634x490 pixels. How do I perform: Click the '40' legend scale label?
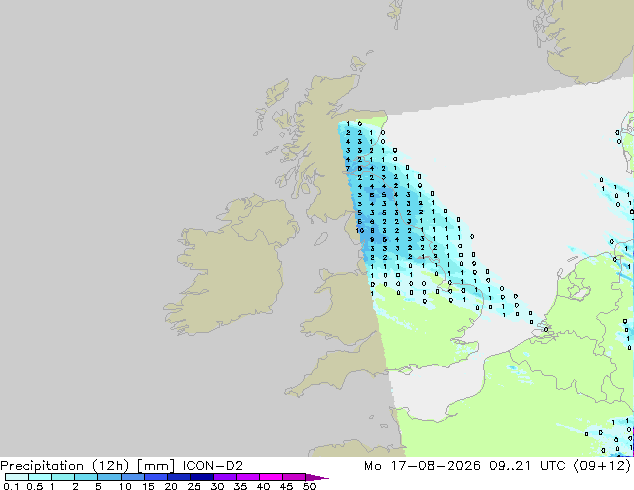[263, 486]
